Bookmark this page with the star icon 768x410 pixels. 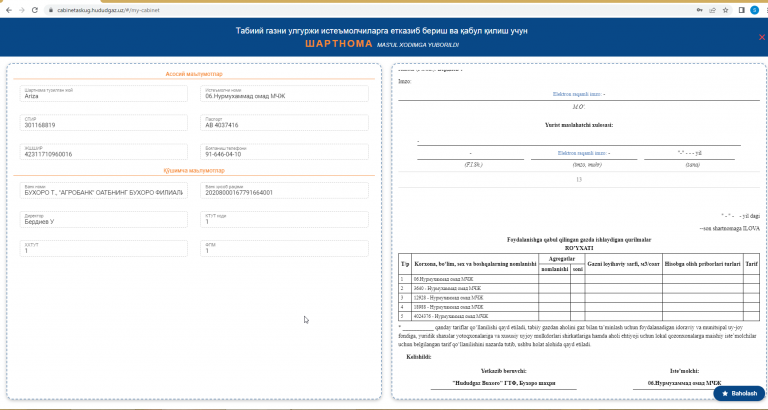click(x=725, y=10)
